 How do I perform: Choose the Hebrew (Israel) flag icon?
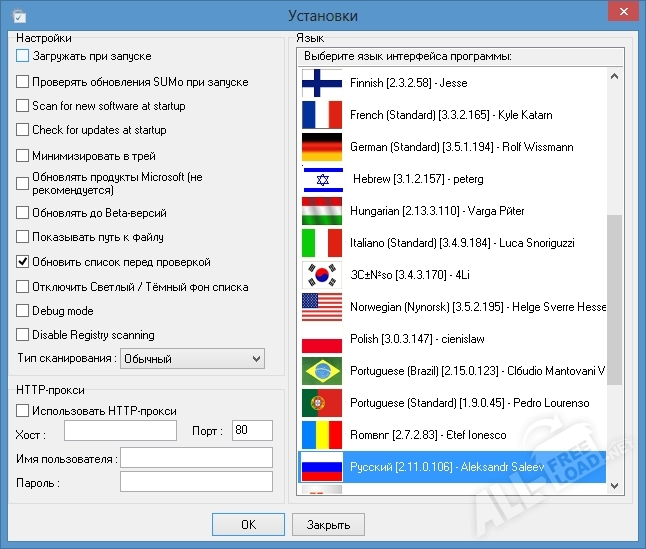[321, 179]
